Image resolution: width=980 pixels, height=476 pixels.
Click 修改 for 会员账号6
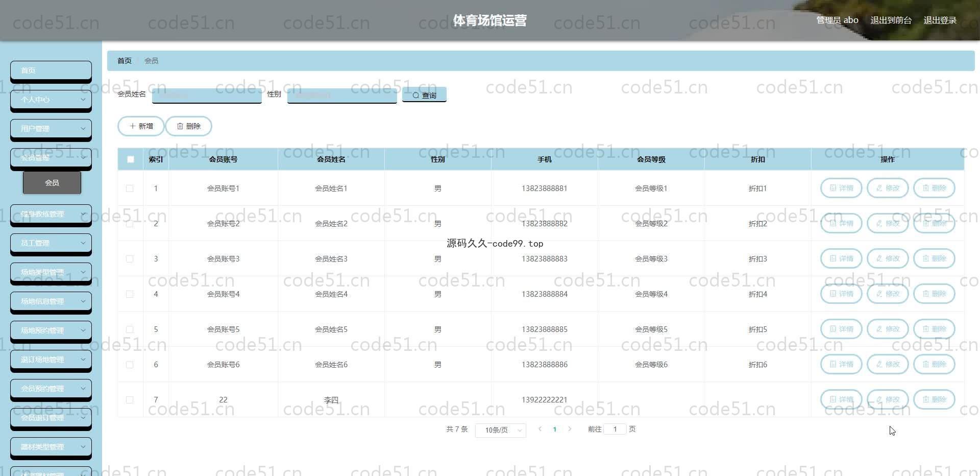[888, 364]
